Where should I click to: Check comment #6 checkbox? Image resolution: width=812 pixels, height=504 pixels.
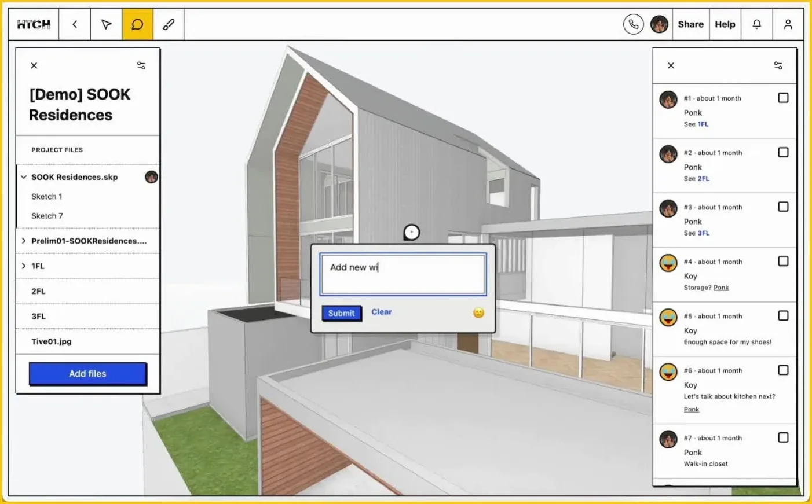(x=783, y=370)
